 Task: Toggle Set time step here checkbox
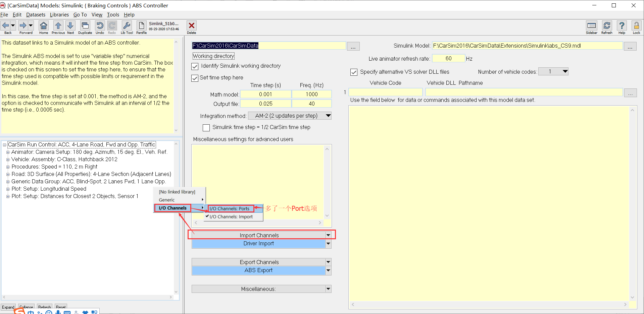click(x=195, y=78)
